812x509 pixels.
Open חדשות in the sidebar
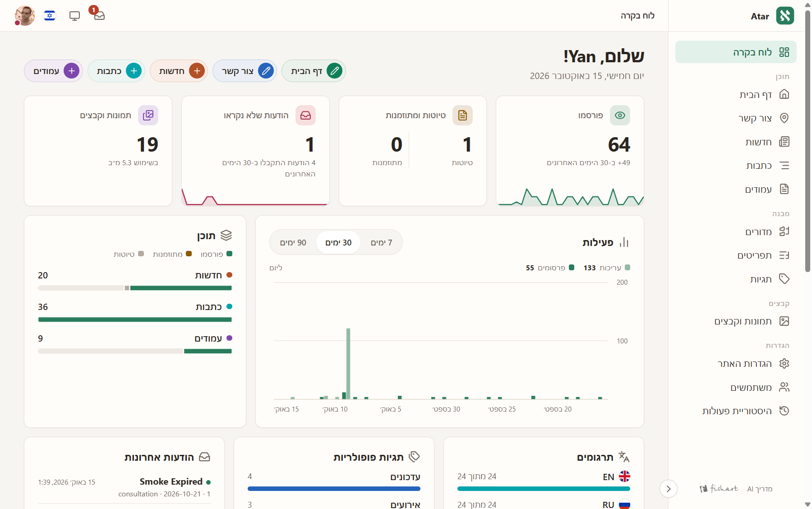pos(736,142)
